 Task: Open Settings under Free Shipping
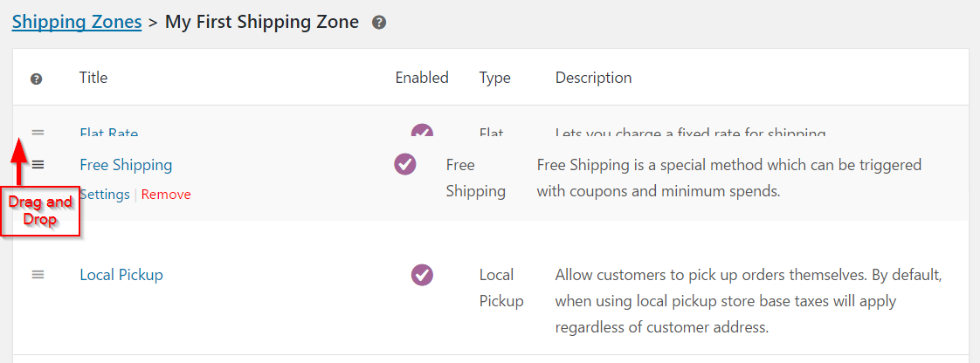pyautogui.click(x=105, y=195)
